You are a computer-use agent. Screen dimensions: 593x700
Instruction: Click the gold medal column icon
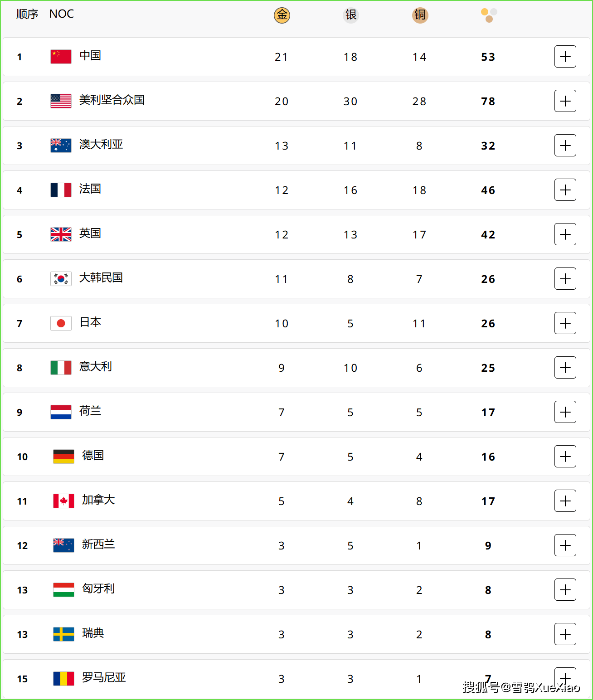[x=282, y=15]
